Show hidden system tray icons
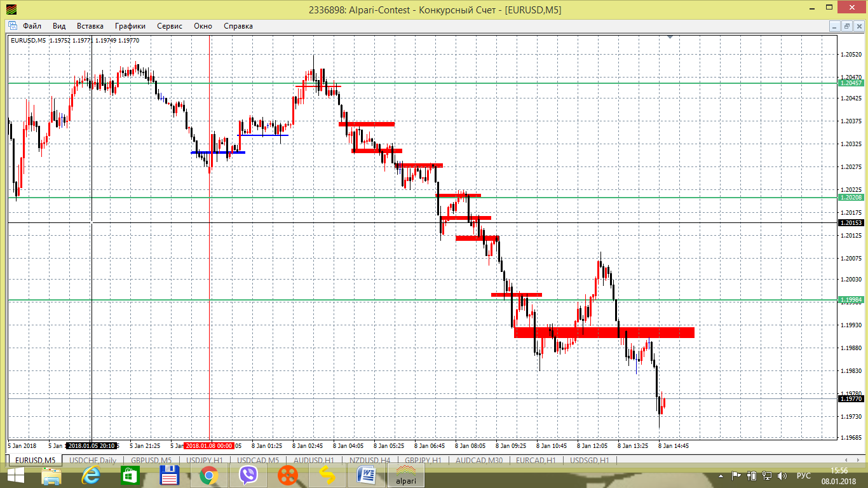Viewport: 868px width, 488px height. [721, 475]
